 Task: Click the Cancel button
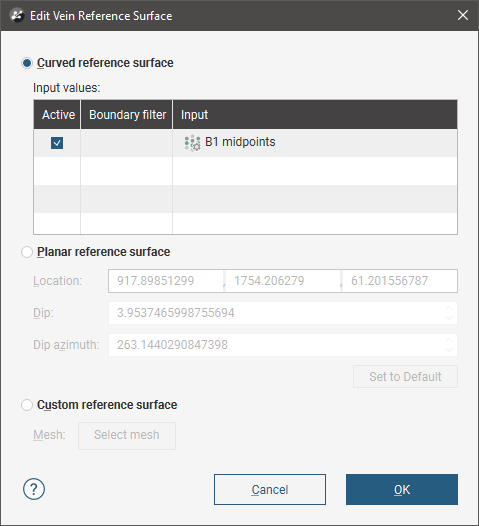(270, 489)
